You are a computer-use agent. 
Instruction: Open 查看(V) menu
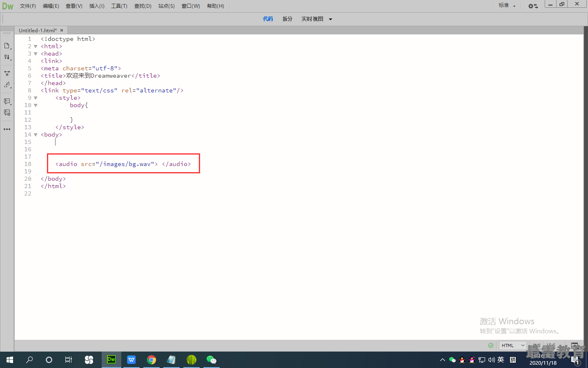click(74, 6)
